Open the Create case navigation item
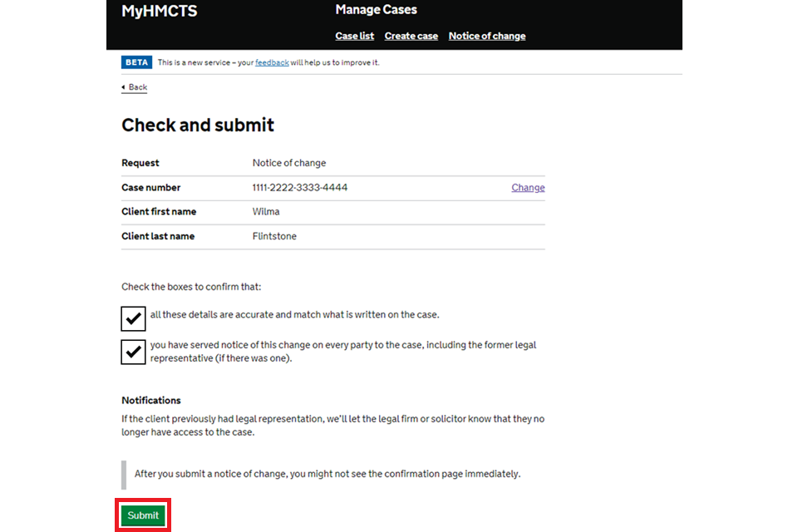This screenshot has width=798, height=532. [x=411, y=36]
